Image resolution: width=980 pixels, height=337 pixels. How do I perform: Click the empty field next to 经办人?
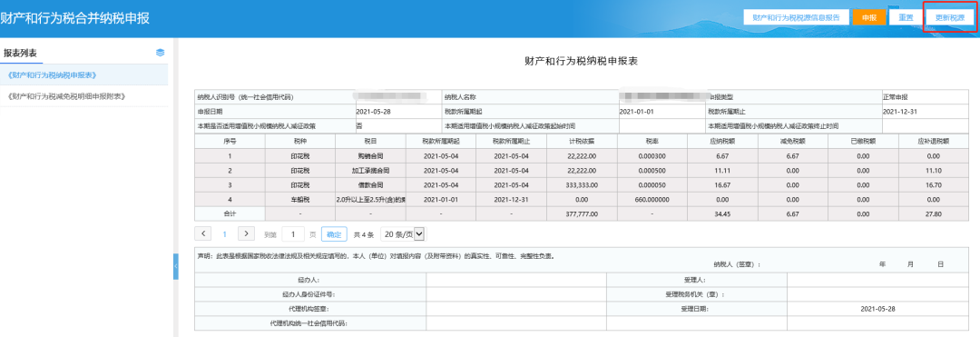(516, 281)
